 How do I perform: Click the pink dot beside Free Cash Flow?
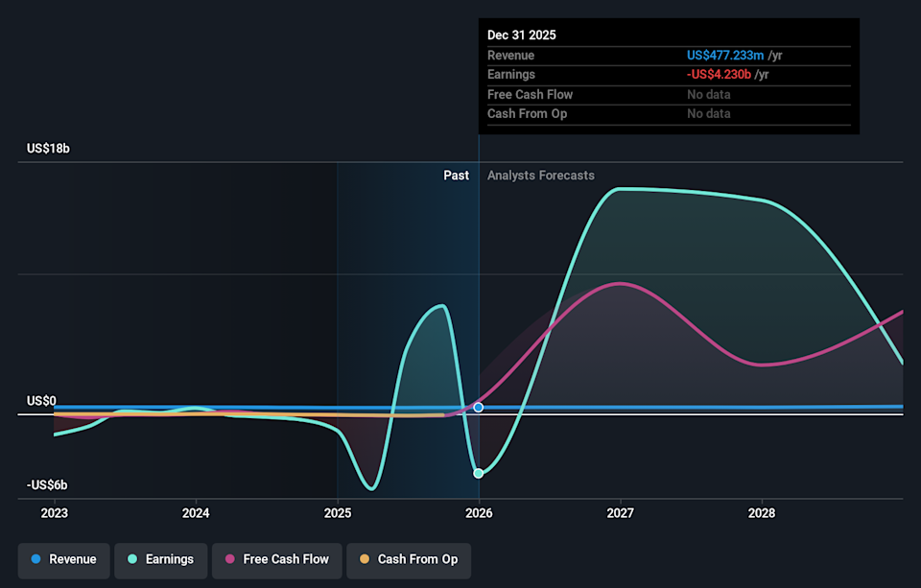pyautogui.click(x=230, y=559)
